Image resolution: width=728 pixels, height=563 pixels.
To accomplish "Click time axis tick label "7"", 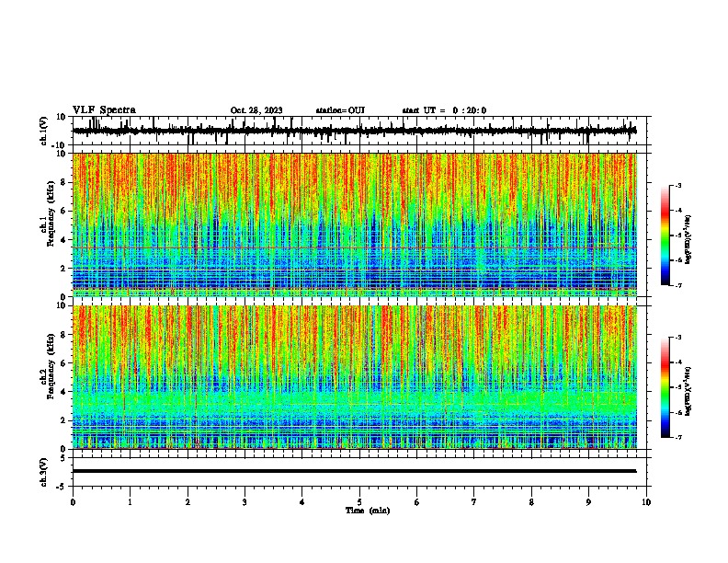I will click(x=474, y=502).
